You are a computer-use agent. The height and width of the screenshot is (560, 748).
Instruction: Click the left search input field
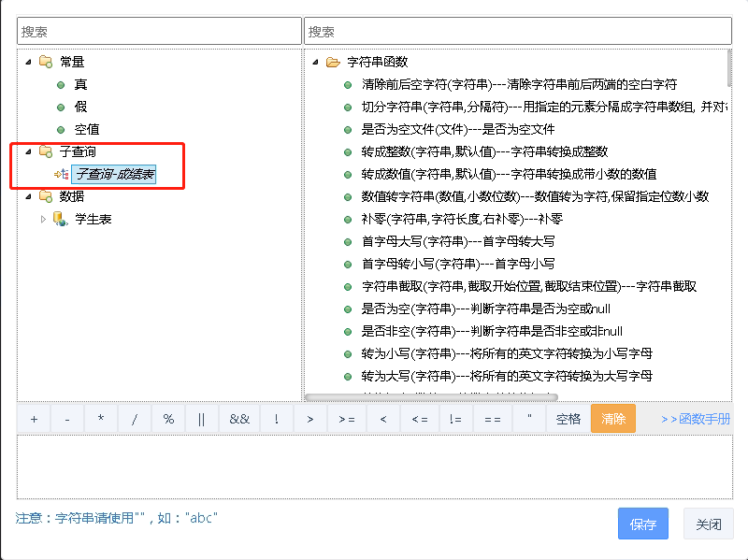click(x=158, y=31)
